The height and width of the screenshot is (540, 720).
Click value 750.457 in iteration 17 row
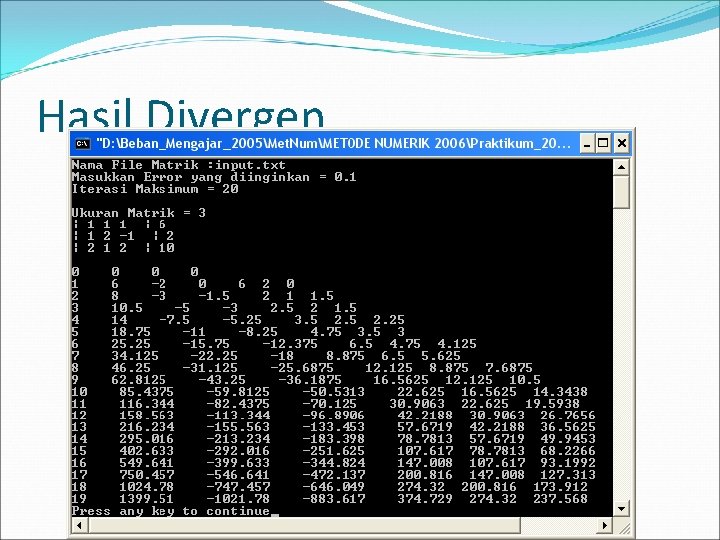(x=146, y=475)
